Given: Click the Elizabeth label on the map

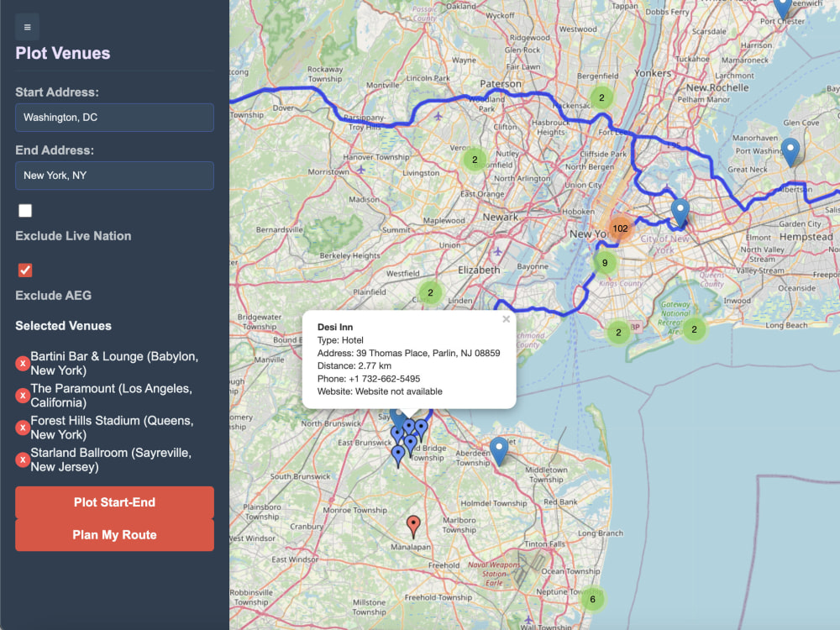Looking at the screenshot, I should tap(479, 270).
